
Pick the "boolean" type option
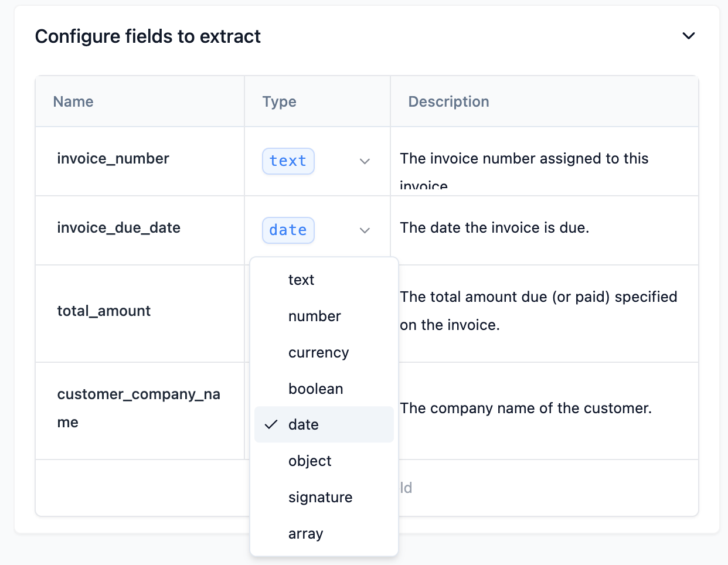click(316, 389)
